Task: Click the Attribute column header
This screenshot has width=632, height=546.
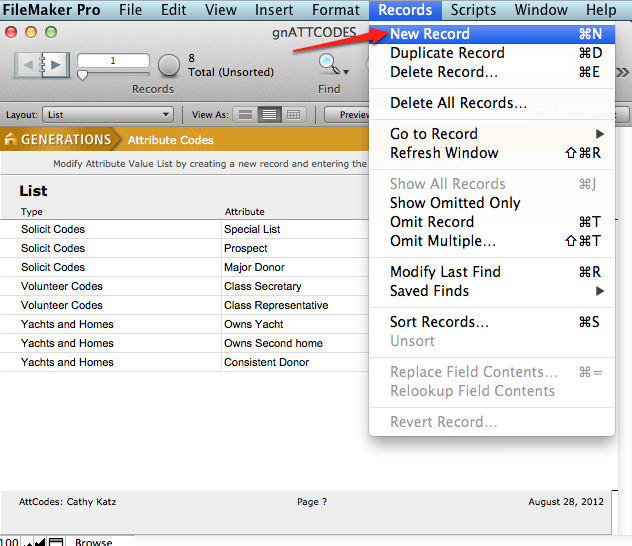Action: [x=245, y=212]
